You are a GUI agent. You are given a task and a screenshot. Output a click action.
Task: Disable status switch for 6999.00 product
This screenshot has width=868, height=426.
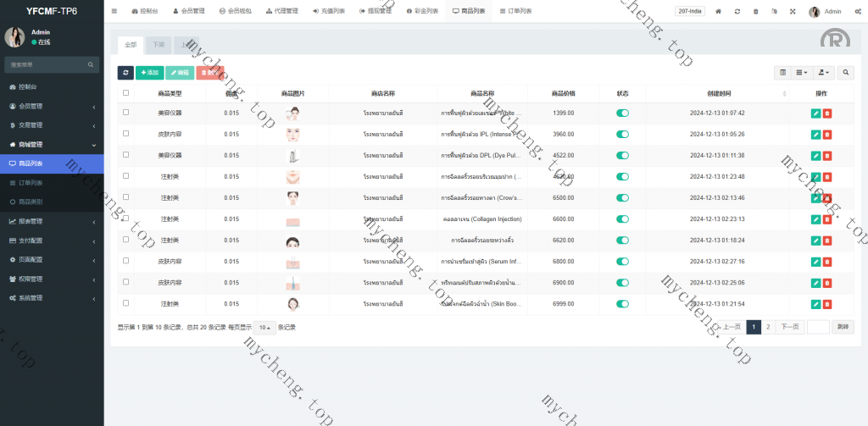coord(622,303)
